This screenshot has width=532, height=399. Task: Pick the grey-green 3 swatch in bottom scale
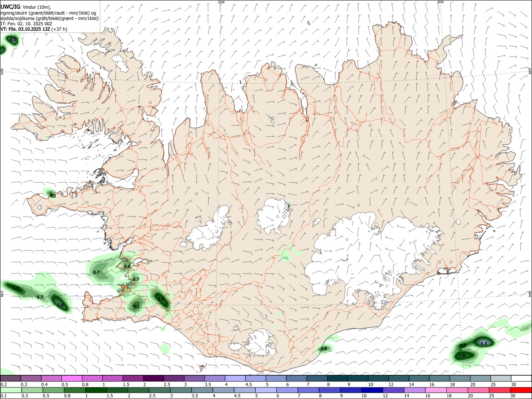[x=180, y=390]
